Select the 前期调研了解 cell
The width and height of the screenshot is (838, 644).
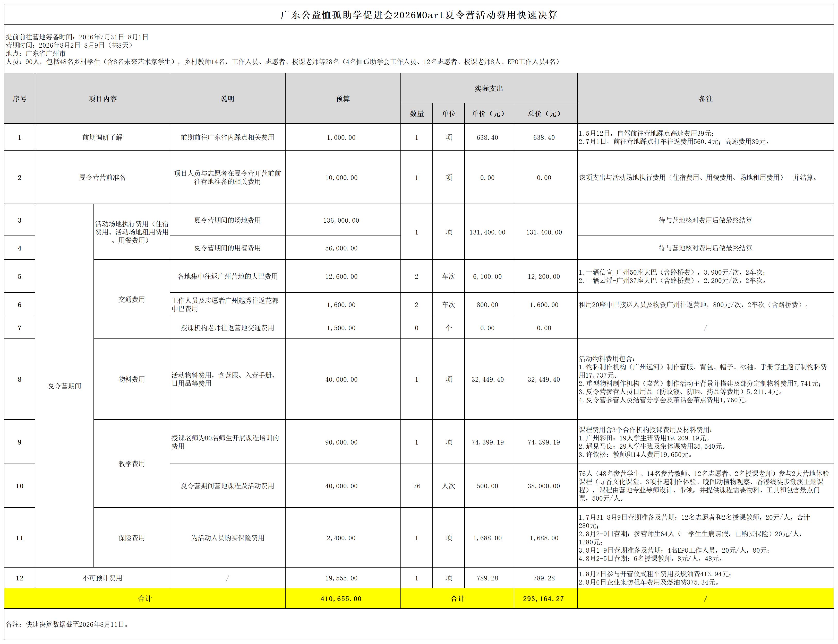(x=102, y=137)
